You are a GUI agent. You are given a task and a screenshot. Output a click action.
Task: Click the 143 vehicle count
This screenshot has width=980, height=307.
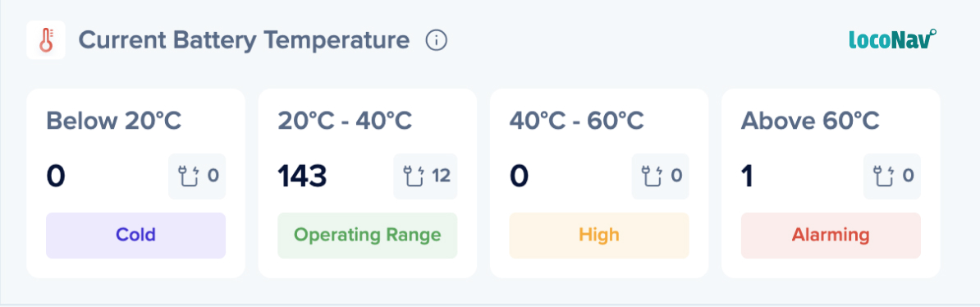[x=303, y=177]
